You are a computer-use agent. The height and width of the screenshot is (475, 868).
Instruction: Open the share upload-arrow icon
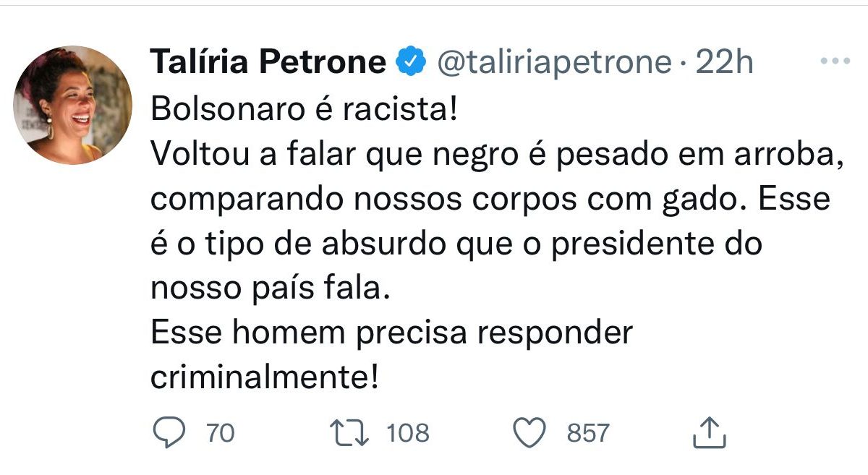[x=709, y=432]
